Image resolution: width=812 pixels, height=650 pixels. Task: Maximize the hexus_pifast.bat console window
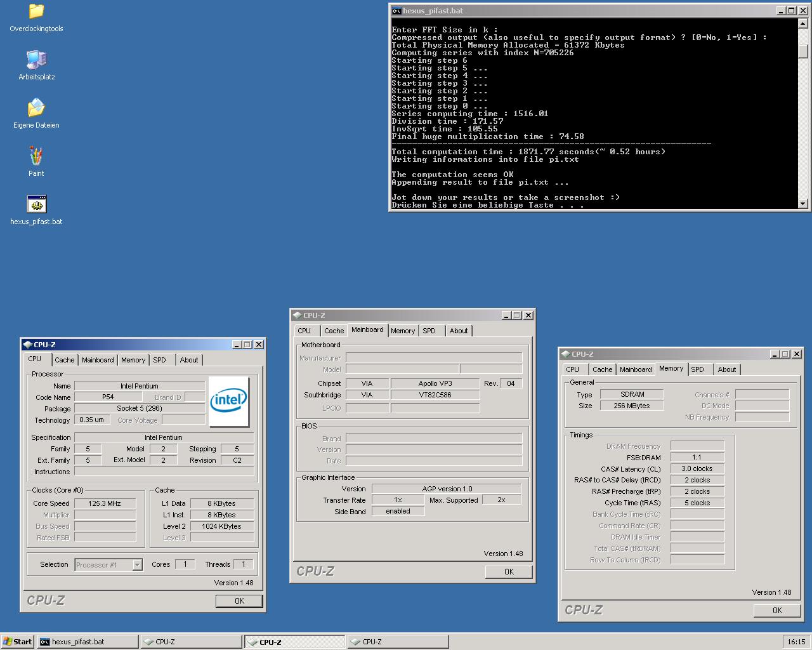tap(792, 11)
